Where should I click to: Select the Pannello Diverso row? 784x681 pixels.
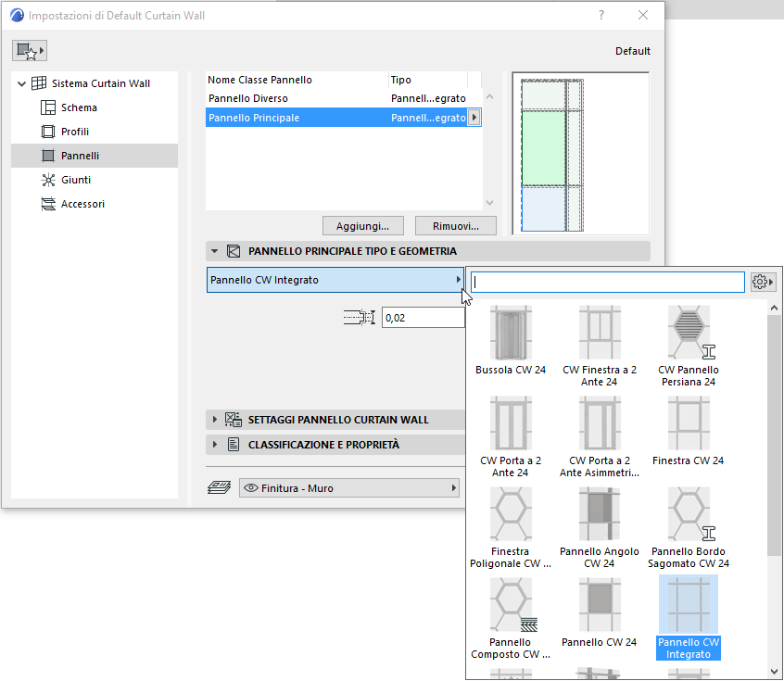[x=344, y=98]
